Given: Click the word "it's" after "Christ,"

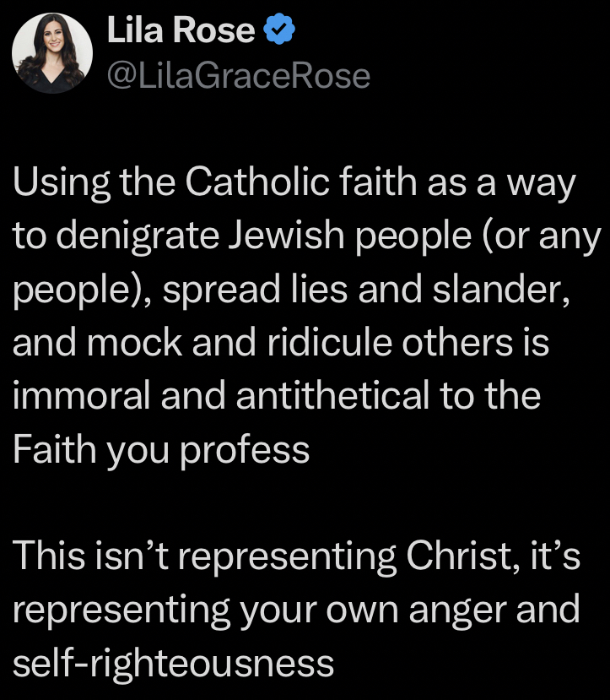Looking at the screenshot, I should 555,556.
